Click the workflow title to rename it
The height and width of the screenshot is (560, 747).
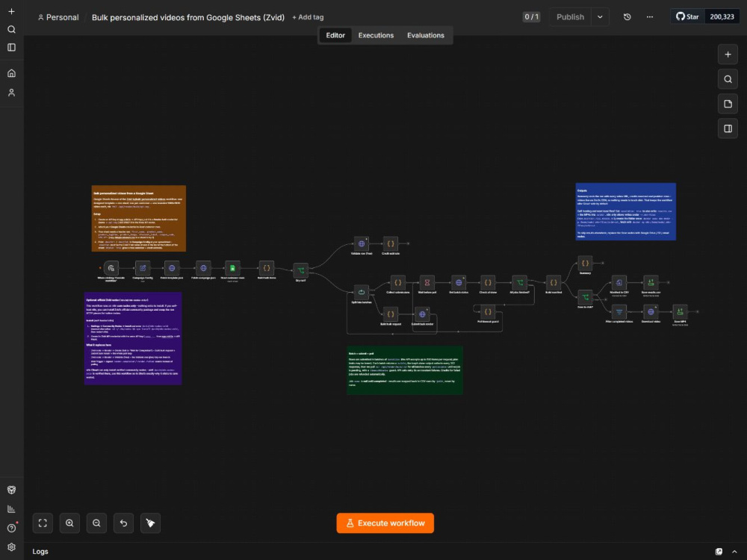point(187,17)
